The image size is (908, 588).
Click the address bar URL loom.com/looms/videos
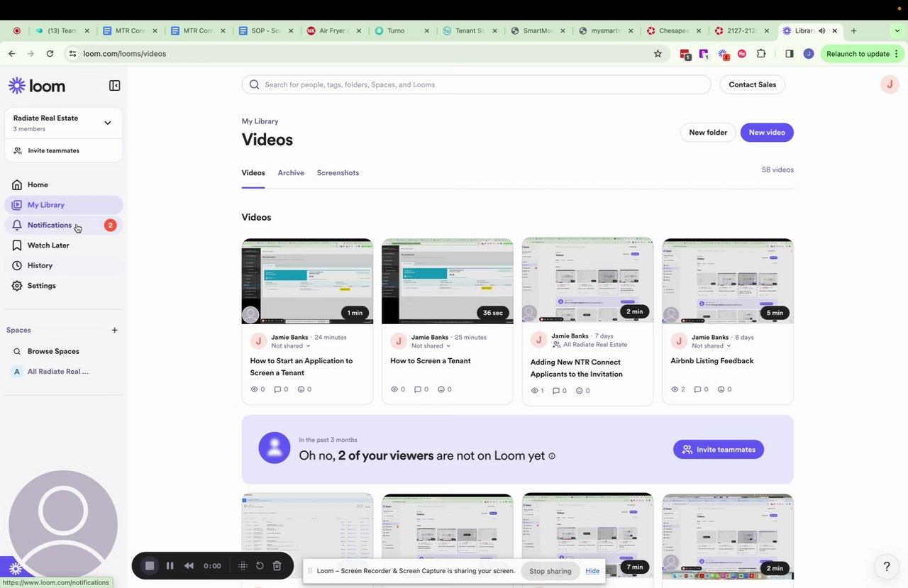tap(124, 54)
